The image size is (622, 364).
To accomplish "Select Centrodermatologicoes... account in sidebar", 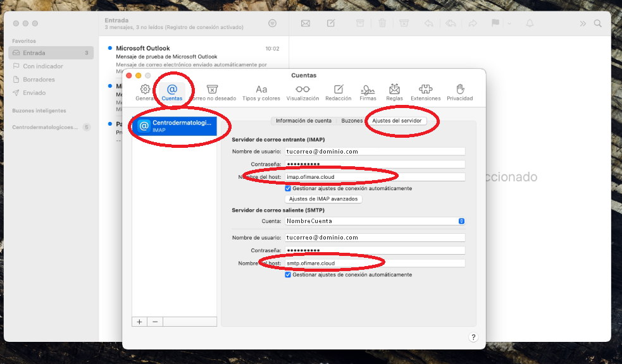I will [51, 127].
